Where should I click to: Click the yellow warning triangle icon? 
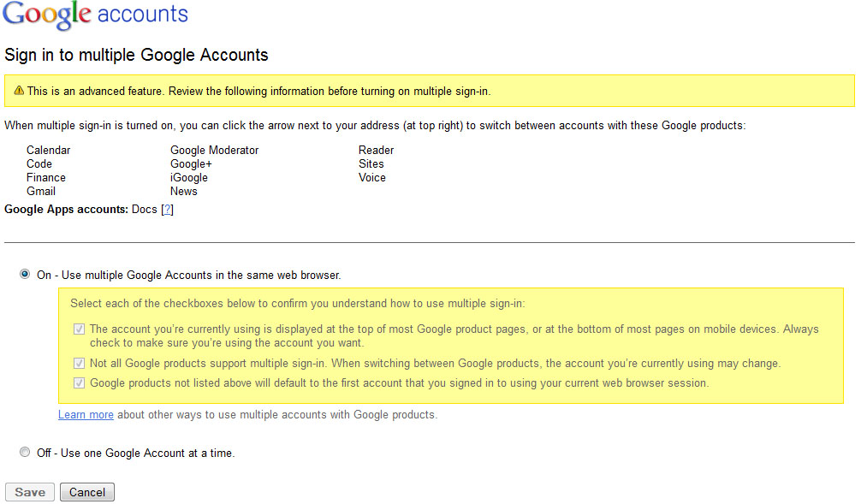click(19, 90)
